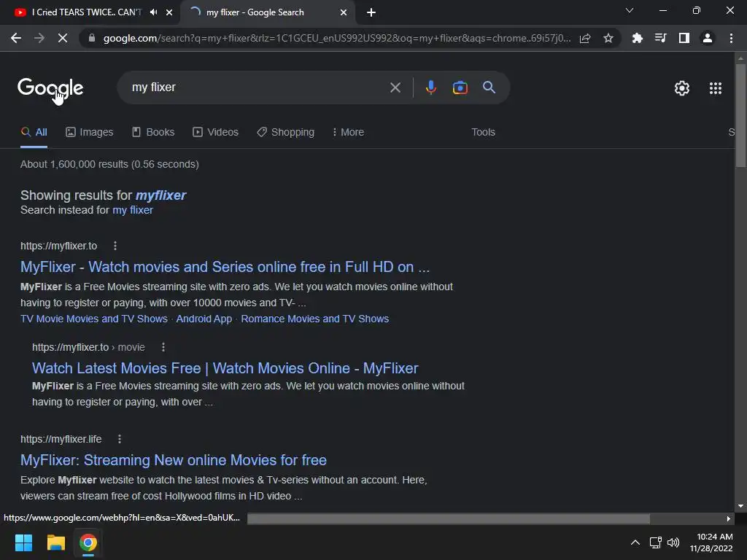This screenshot has width=747, height=560.
Task: Open File Explorer from taskbar
Action: pyautogui.click(x=55, y=542)
